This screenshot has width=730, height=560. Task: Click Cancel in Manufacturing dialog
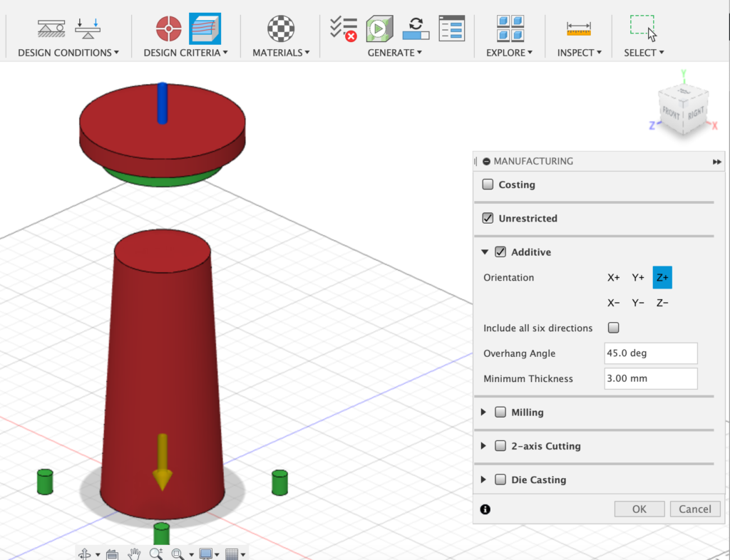694,509
